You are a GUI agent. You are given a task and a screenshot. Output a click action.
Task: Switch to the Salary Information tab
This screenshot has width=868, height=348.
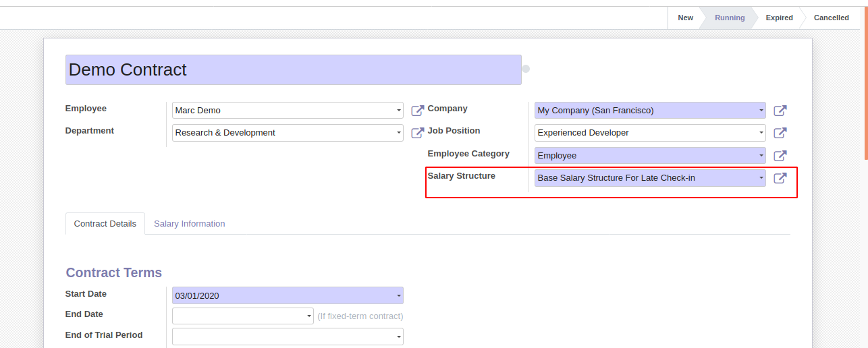[189, 224]
